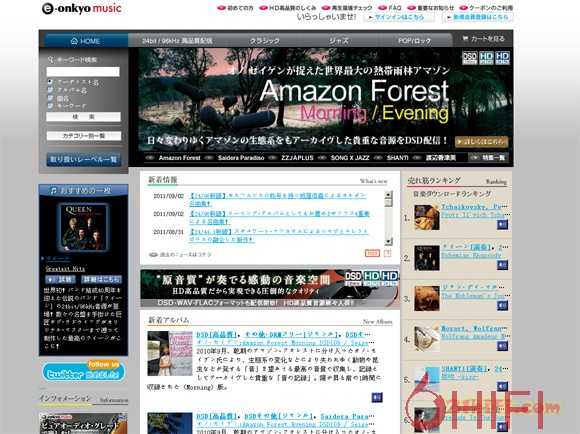This screenshot has width=580, height=434.
Task: Play sample of rank 3 album
Action: pos(502,305)
